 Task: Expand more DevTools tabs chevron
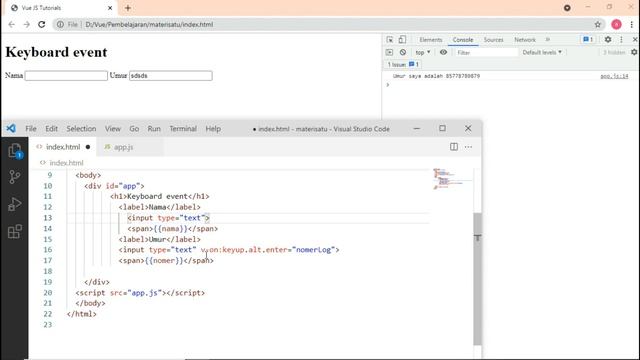[548, 40]
